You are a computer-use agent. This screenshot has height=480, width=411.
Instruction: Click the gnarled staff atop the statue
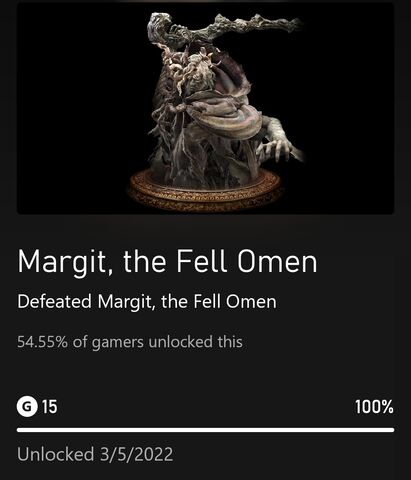tap(223, 28)
